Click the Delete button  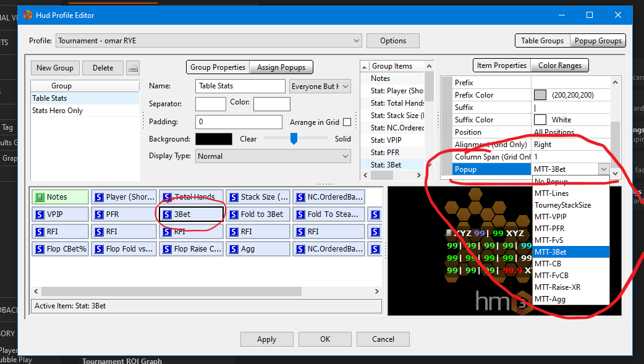(103, 68)
